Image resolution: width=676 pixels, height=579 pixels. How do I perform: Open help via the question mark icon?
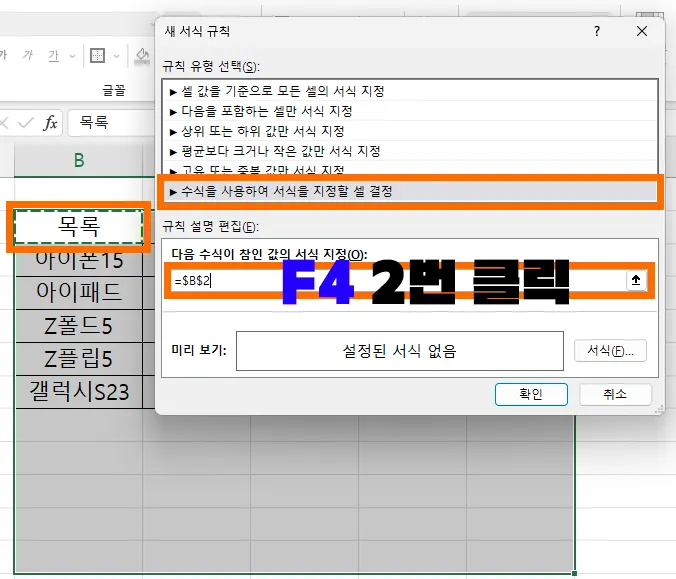pyautogui.click(x=597, y=31)
